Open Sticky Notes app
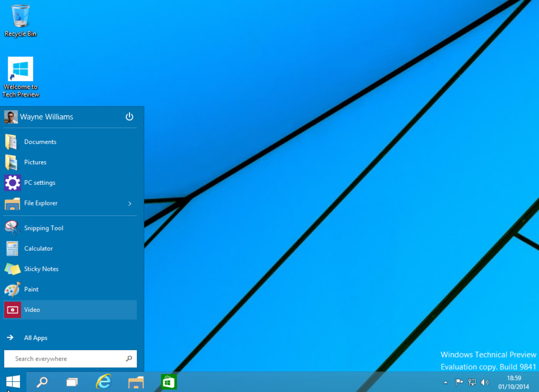Image resolution: width=539 pixels, height=392 pixels. click(70, 269)
